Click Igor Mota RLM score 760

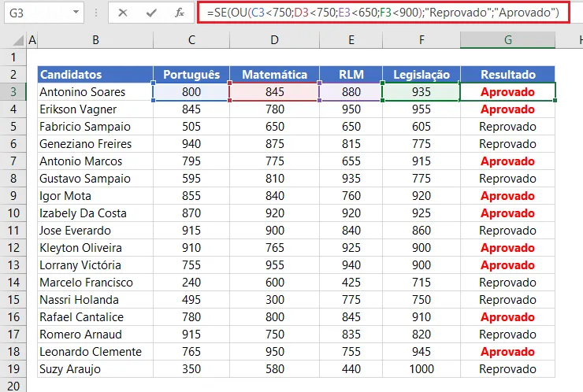click(351, 195)
